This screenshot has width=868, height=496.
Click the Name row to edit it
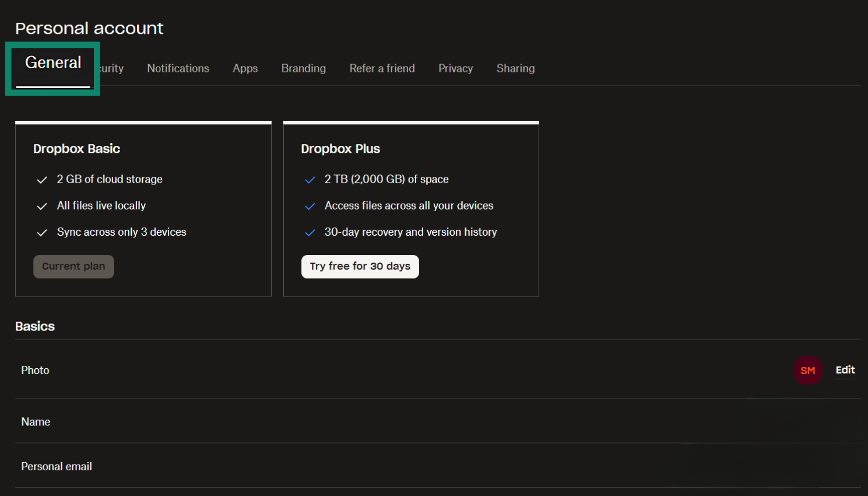pyautogui.click(x=36, y=422)
